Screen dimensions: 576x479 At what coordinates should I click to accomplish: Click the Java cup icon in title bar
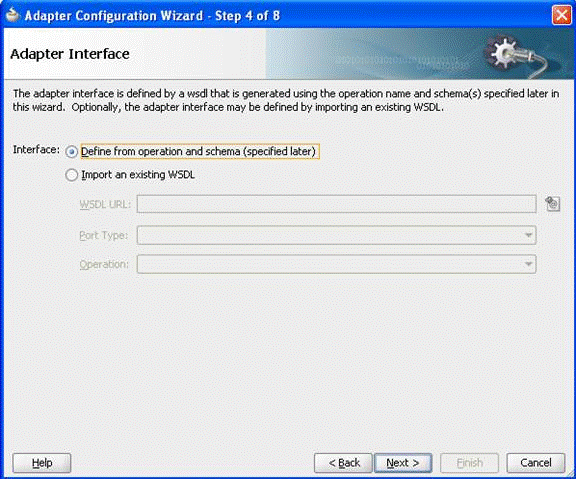12,15
